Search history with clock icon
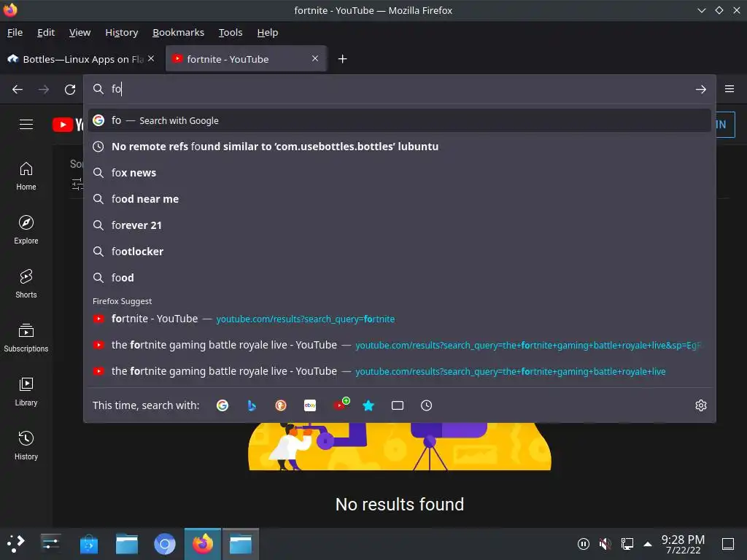 [x=426, y=405]
